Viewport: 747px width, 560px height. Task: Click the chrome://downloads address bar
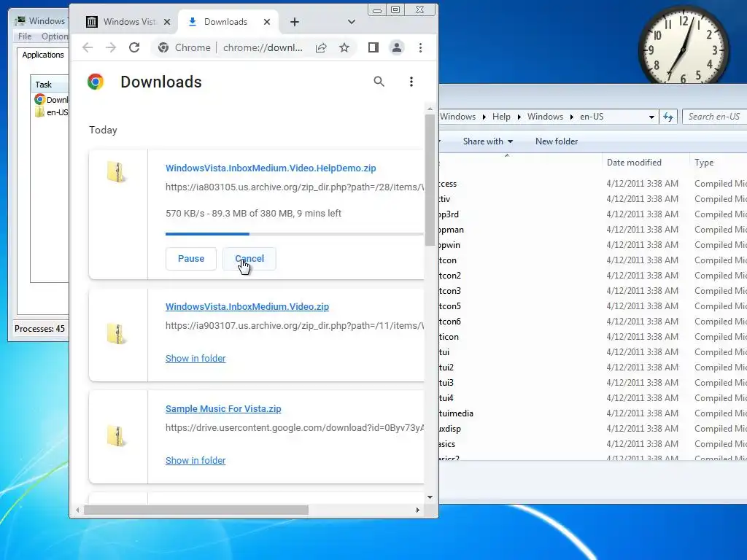(x=263, y=47)
